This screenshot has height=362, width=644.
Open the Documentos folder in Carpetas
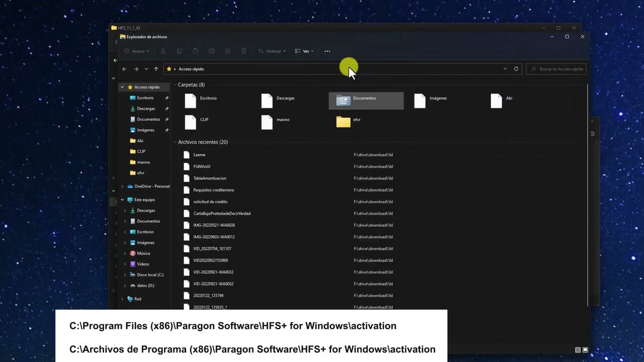tap(366, 101)
